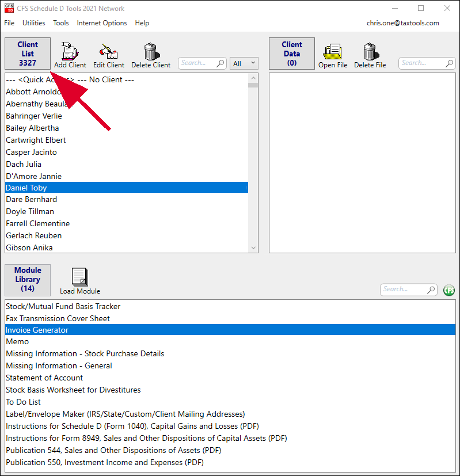460x476 pixels.
Task: Click the CFS app icon in title bar
Action: click(x=9, y=8)
